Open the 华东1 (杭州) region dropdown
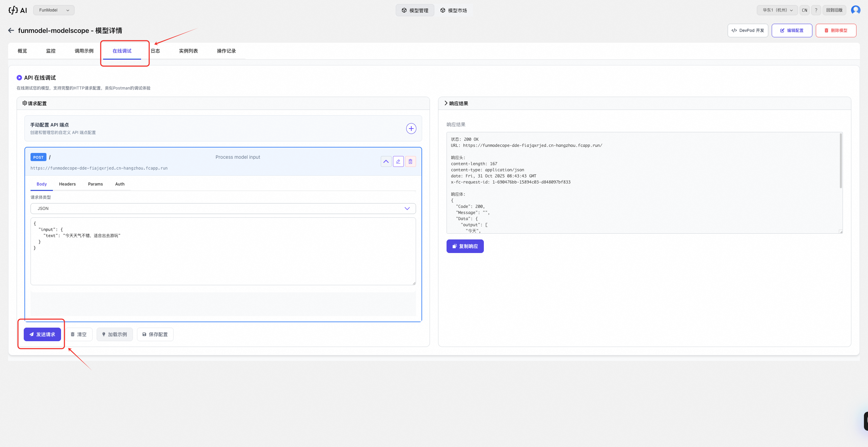The width and height of the screenshot is (868, 447). click(777, 10)
